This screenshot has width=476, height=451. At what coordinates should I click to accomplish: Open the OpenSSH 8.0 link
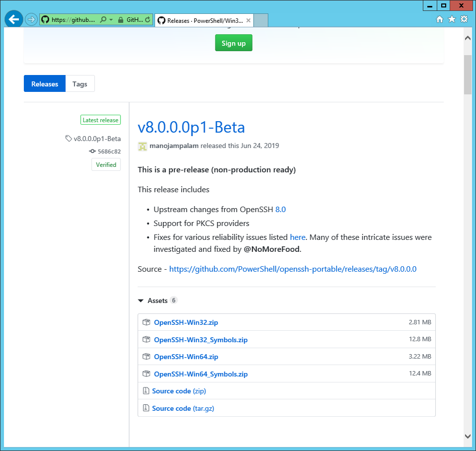click(x=280, y=210)
